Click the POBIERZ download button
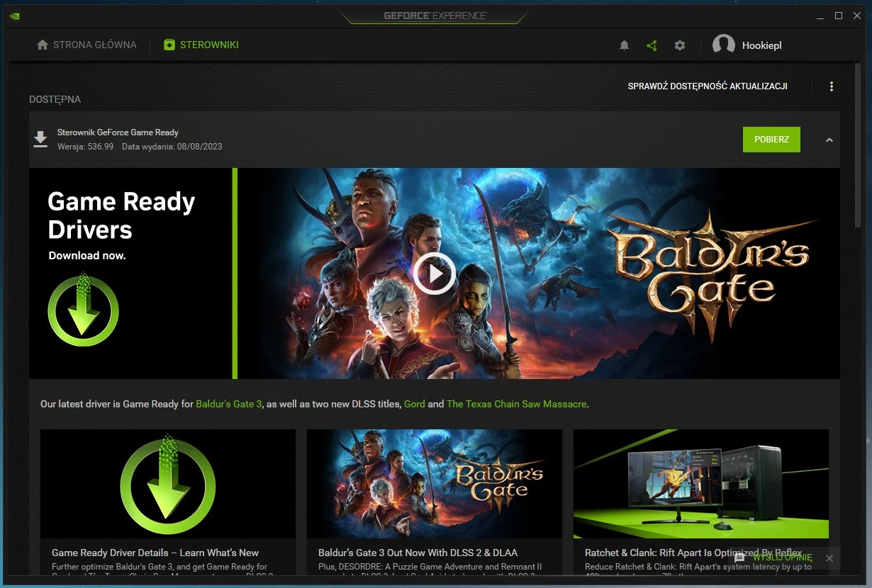The width and height of the screenshot is (872, 588). [x=771, y=139]
